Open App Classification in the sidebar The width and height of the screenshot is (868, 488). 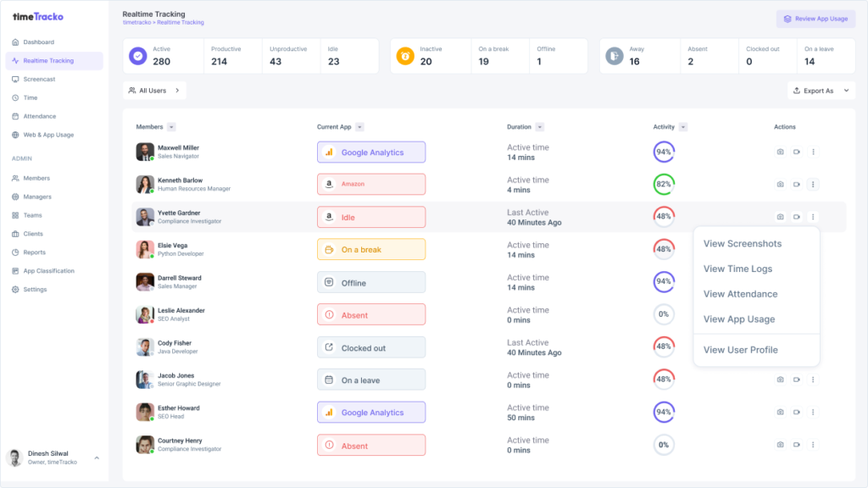pyautogui.click(x=47, y=270)
